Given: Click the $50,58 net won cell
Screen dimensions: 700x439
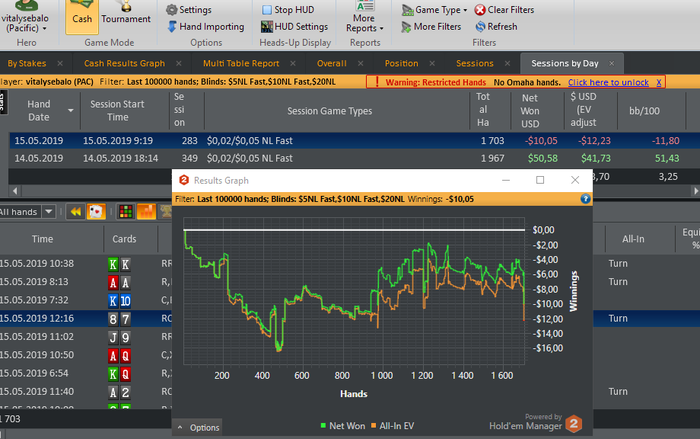Looking at the screenshot, I should click(x=542, y=158).
